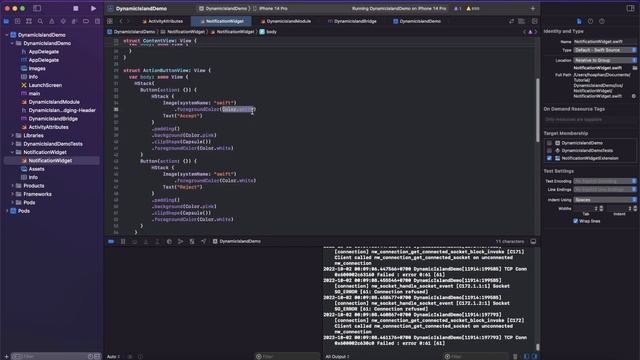The image size is (640, 360).
Task: Open the Debug navigator
Action: pyautogui.click(x=74, y=21)
